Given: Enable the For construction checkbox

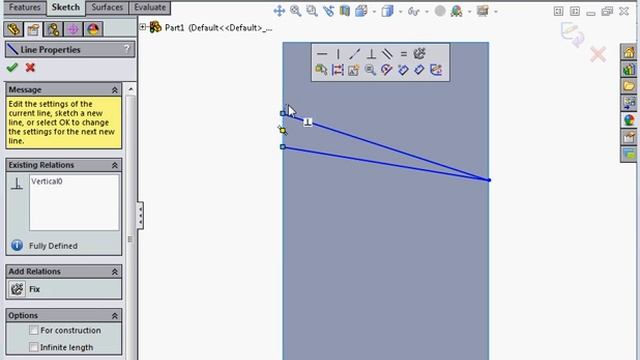Looking at the screenshot, I should pyautogui.click(x=34, y=330).
